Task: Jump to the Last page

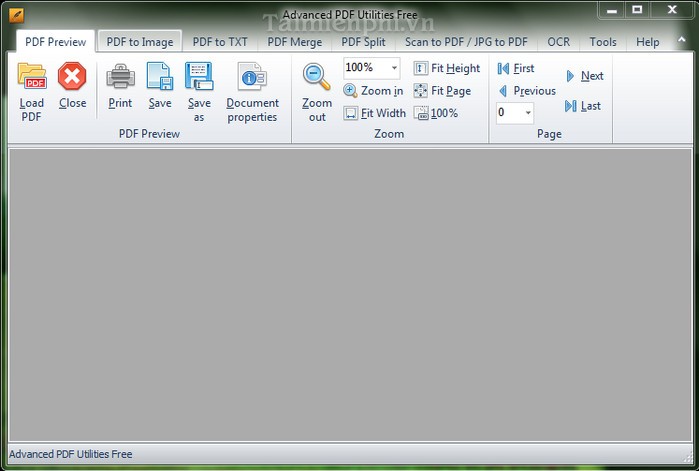Action: coord(583,106)
